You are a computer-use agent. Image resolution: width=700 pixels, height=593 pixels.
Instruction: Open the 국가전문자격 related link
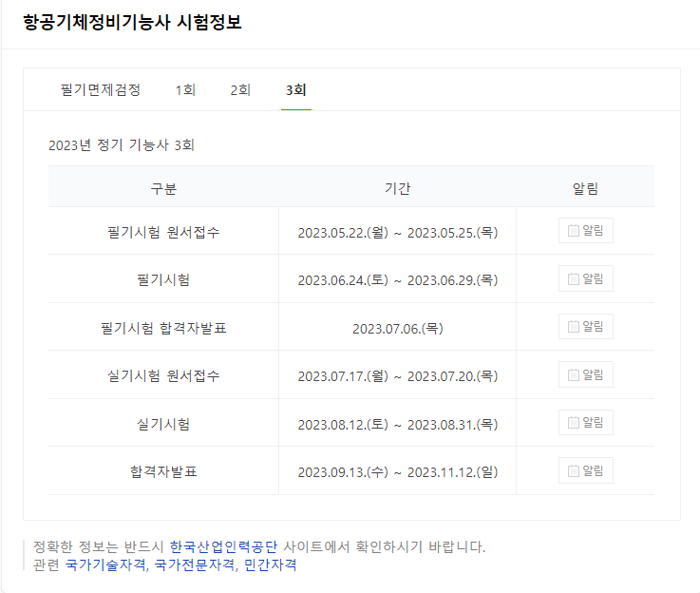coord(194,564)
